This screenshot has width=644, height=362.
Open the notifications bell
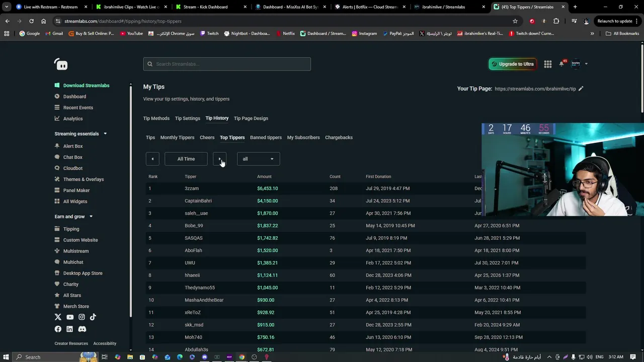(561, 64)
